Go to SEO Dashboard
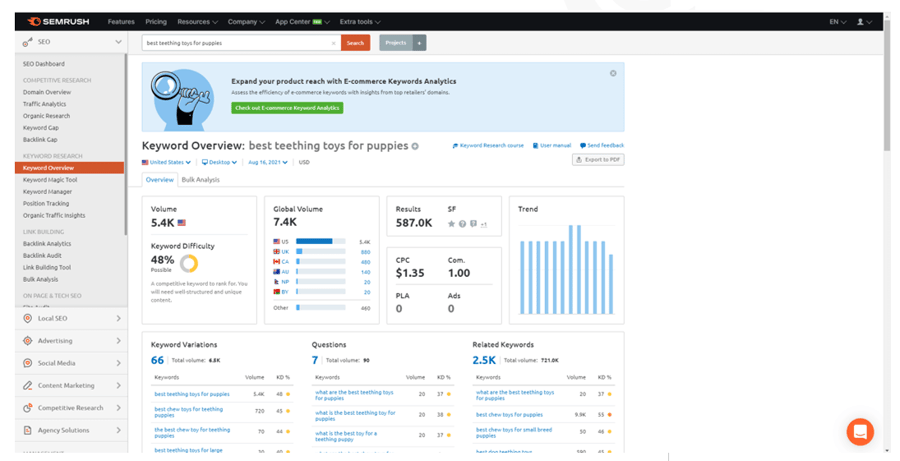The height and width of the screenshot is (461, 900). [x=44, y=64]
